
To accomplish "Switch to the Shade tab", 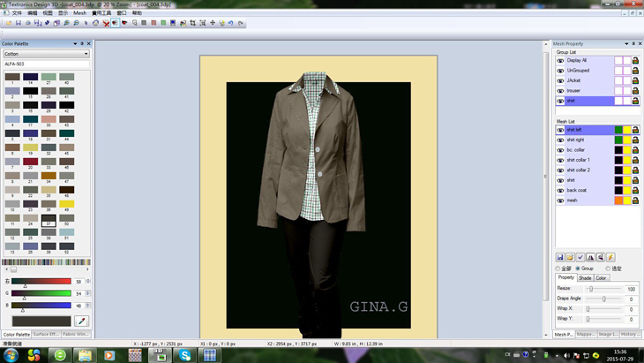I will (585, 278).
